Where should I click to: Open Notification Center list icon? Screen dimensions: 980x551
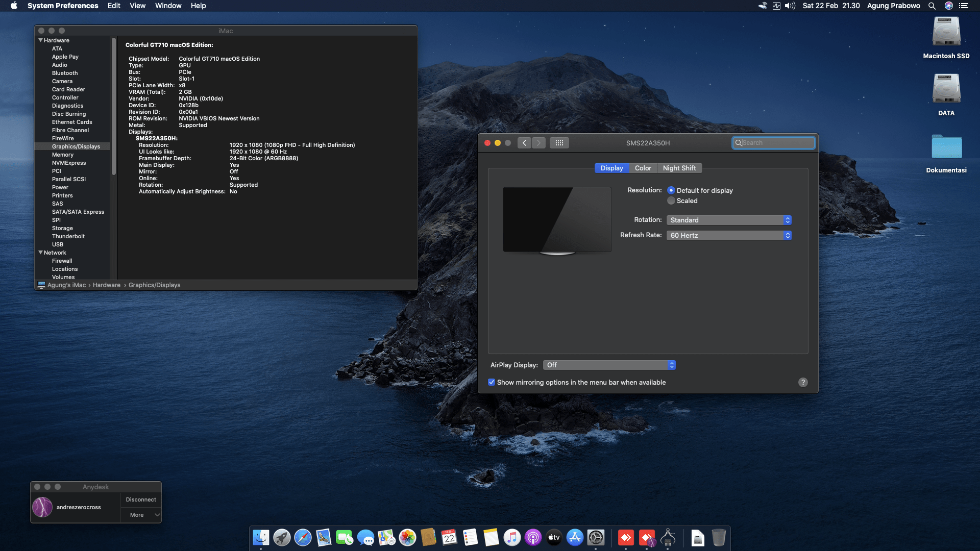click(x=964, y=6)
